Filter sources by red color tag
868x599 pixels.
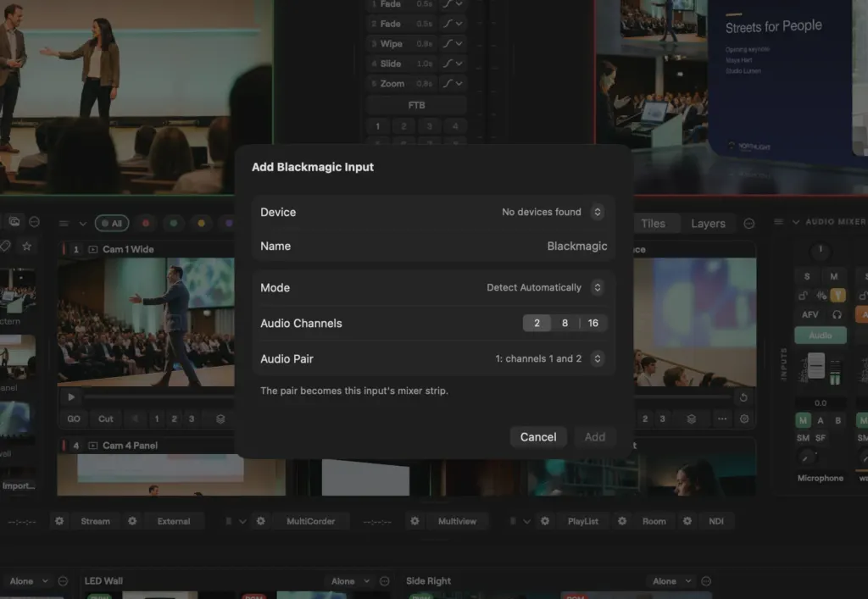[x=146, y=224]
